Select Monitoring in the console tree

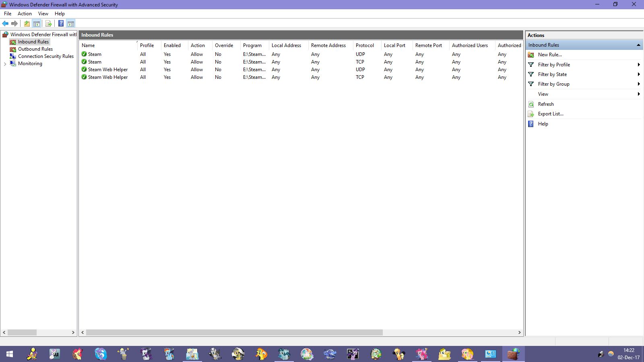(30, 64)
